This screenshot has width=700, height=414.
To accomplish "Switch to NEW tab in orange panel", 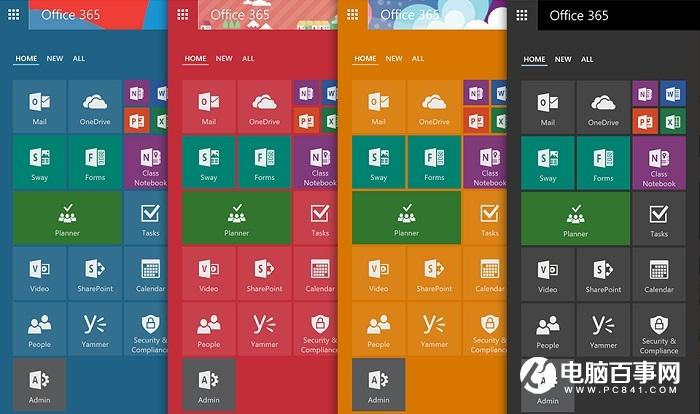I will coord(394,59).
